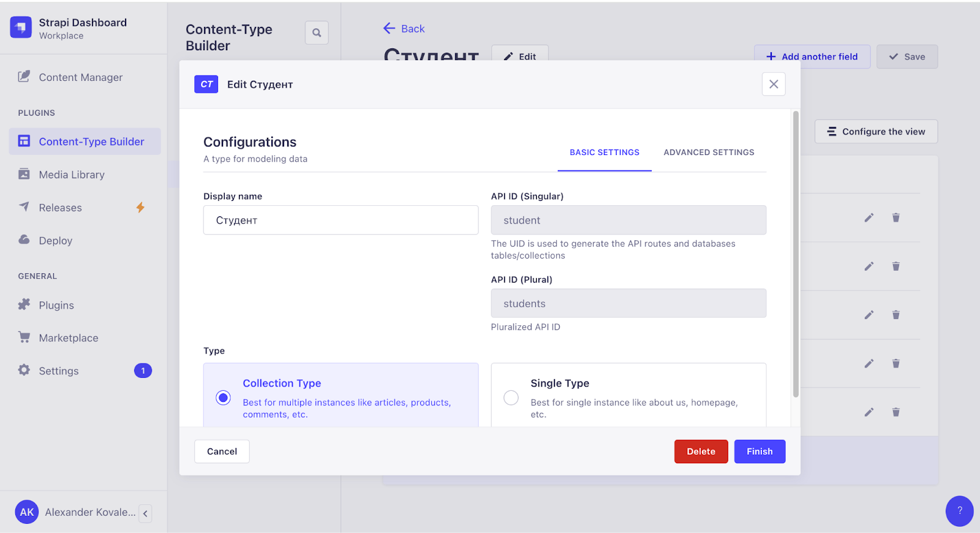This screenshot has height=533, width=980.
Task: Open Configure the view
Action: (876, 131)
